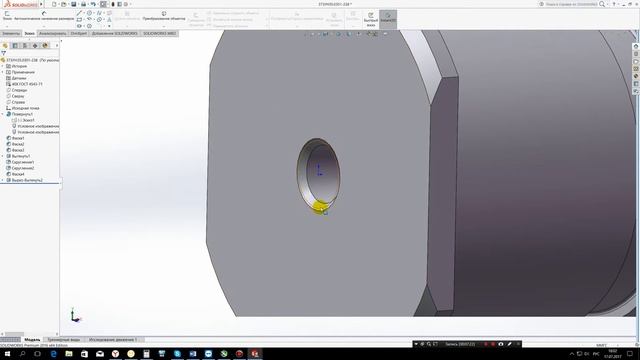Expand the Примечания node in feature tree
The image size is (640, 360).
click(2, 72)
